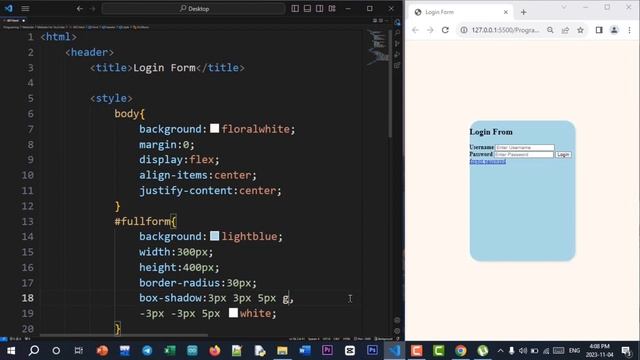
Task: Open File Explorer from the taskbar
Action: [282, 351]
